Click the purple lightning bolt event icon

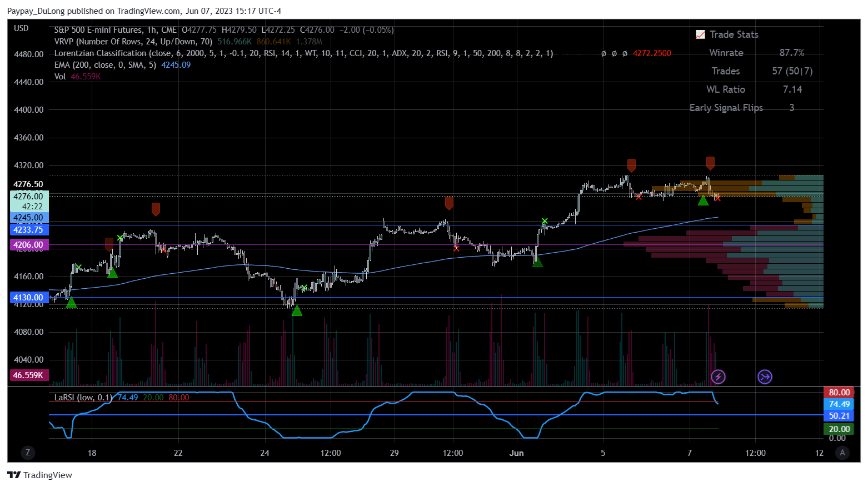[718, 377]
